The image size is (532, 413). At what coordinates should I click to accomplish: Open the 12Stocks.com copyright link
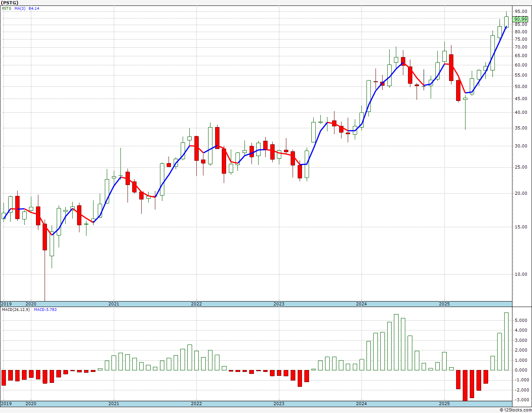[515, 410]
